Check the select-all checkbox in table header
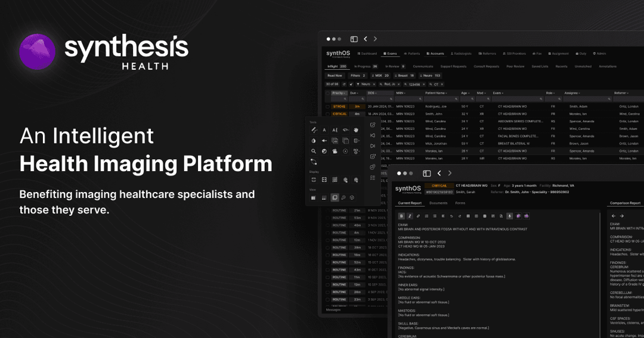This screenshot has height=338, width=644. point(327,93)
